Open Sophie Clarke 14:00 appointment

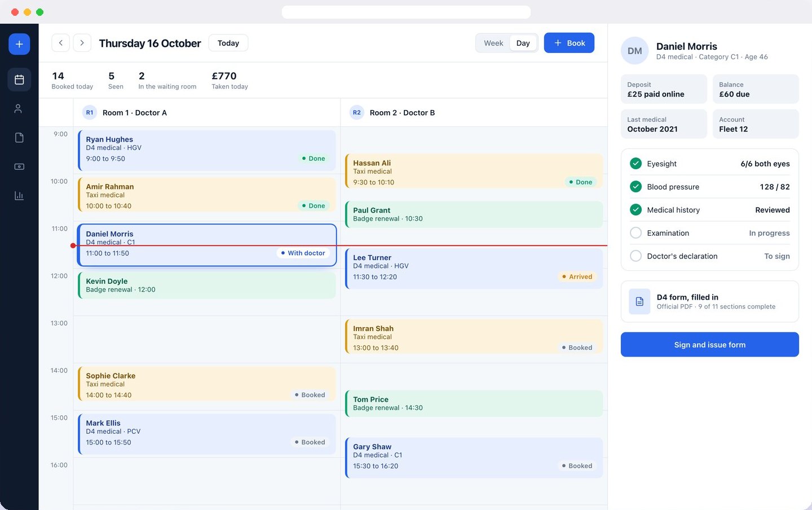pos(207,384)
